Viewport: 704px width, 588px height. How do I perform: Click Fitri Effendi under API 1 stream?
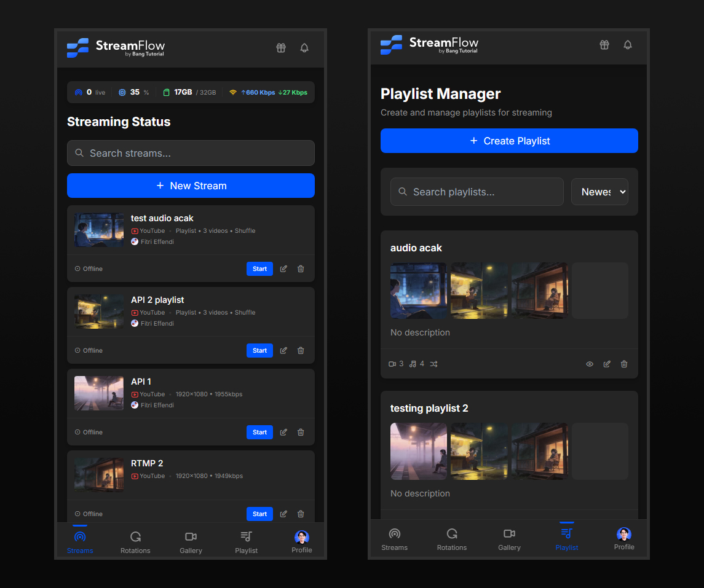[152, 405]
